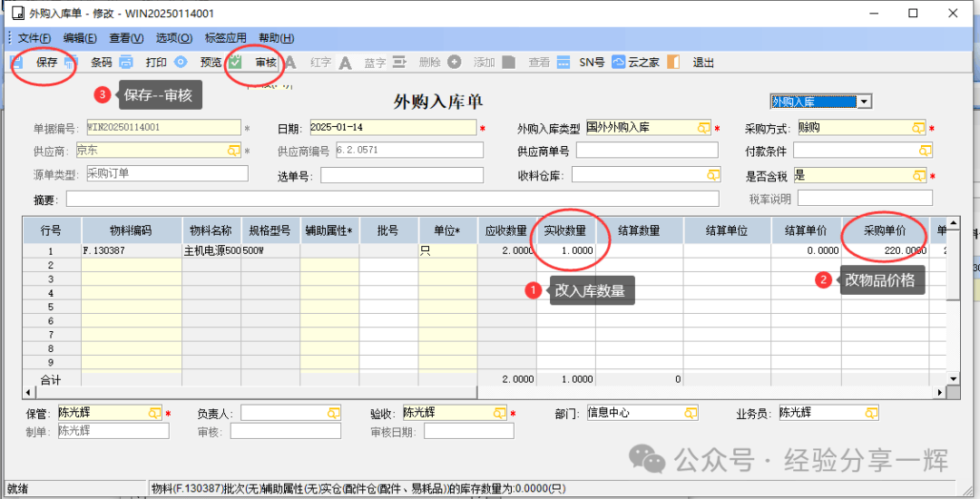
Task: Click the 打印 (Print) toolbar button
Action: point(156,63)
